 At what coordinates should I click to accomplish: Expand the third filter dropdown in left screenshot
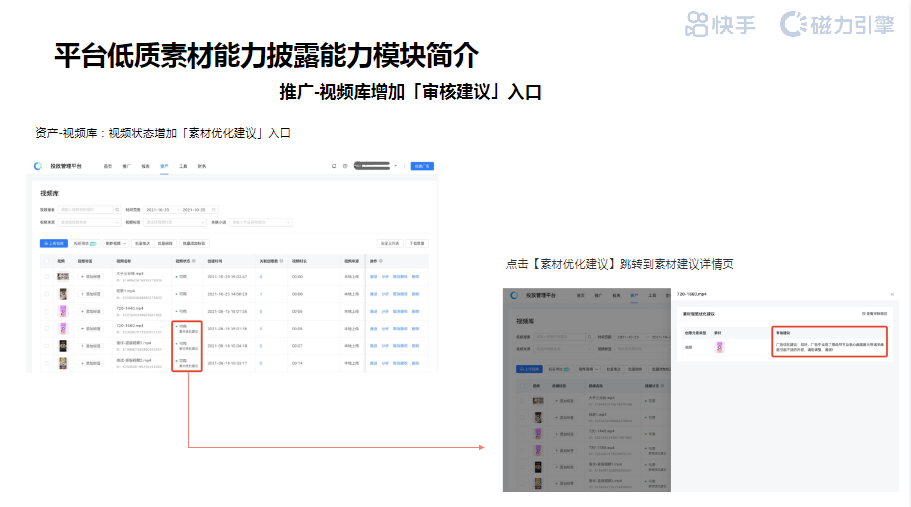(x=260, y=222)
